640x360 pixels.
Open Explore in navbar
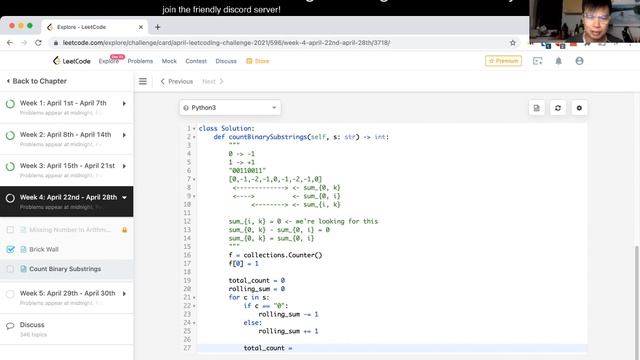coord(109,61)
